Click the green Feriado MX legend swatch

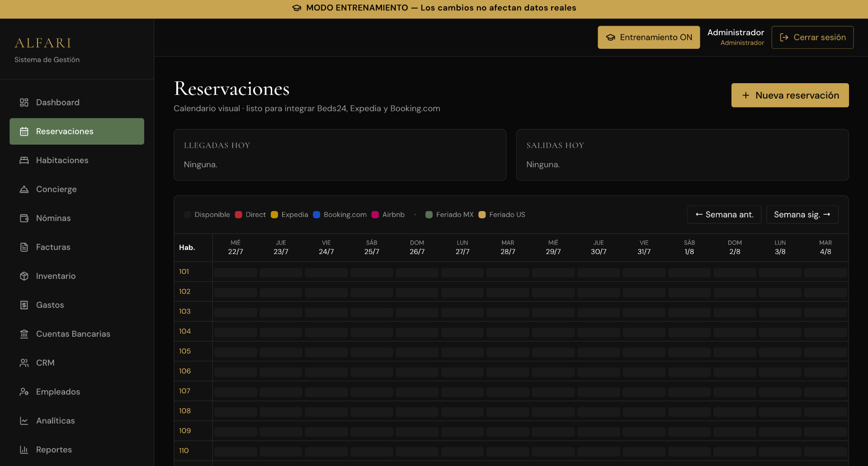click(x=429, y=215)
